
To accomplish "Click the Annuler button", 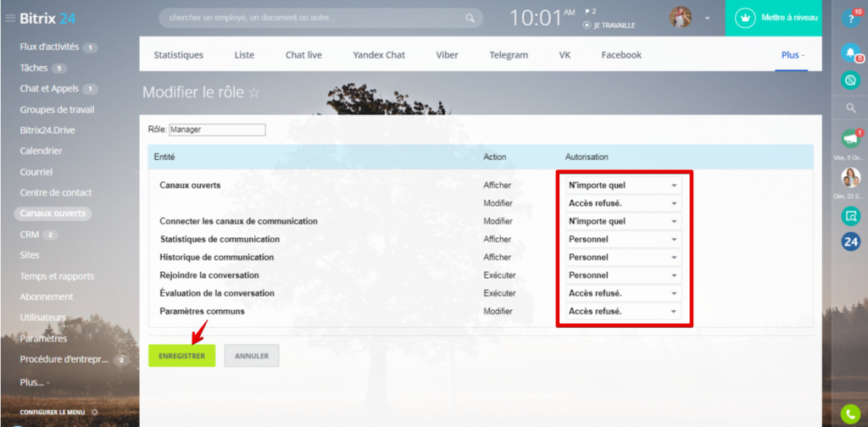I will (251, 356).
